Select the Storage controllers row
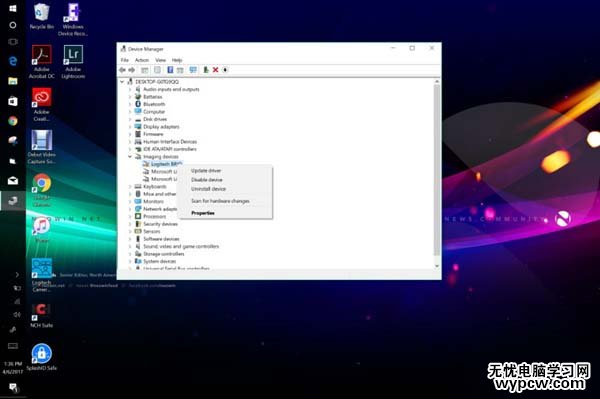This screenshot has width=600, height=399. 160,254
